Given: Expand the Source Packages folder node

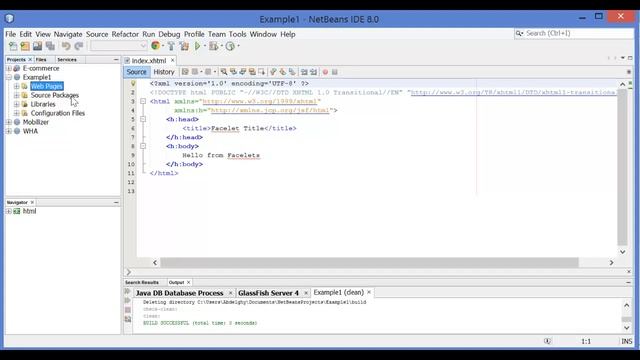Looking at the screenshot, I should 16,95.
